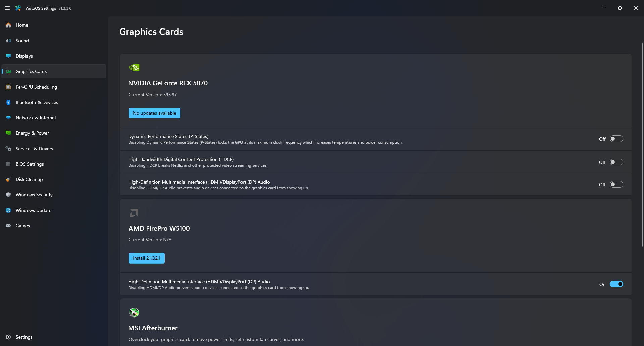Open Displays settings page
Screen dimensions: 644x346
coord(54,56)
